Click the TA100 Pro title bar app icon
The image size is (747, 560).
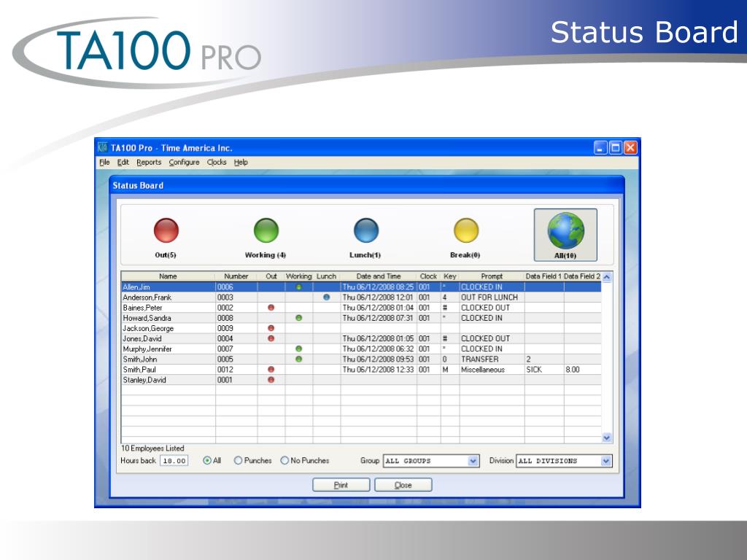[x=102, y=147]
